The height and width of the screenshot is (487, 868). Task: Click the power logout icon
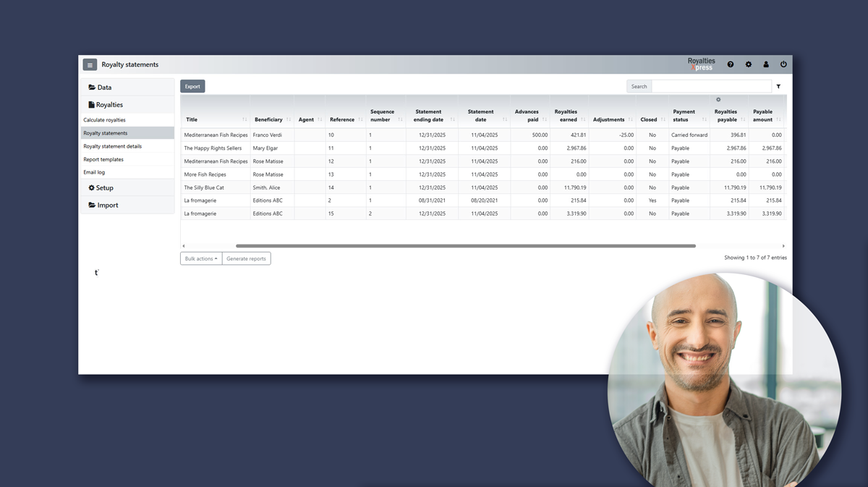coord(783,64)
